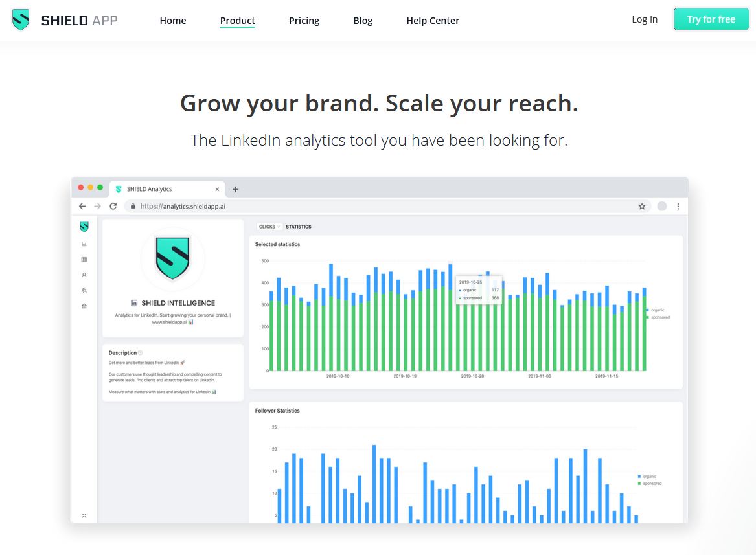Click the LinkedIn icon beside SHIELD INTELLIGENCE

click(x=134, y=303)
